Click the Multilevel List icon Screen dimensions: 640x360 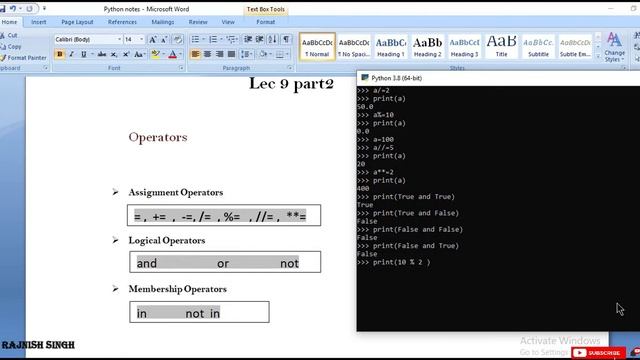[231, 39]
